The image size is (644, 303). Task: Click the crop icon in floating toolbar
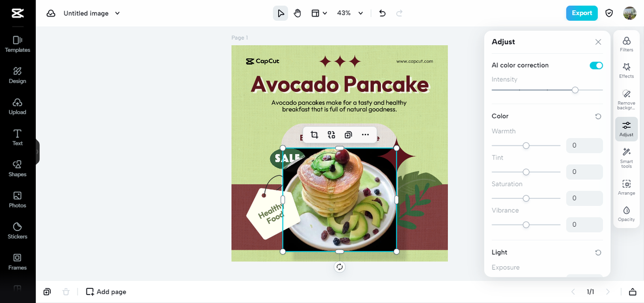314,135
